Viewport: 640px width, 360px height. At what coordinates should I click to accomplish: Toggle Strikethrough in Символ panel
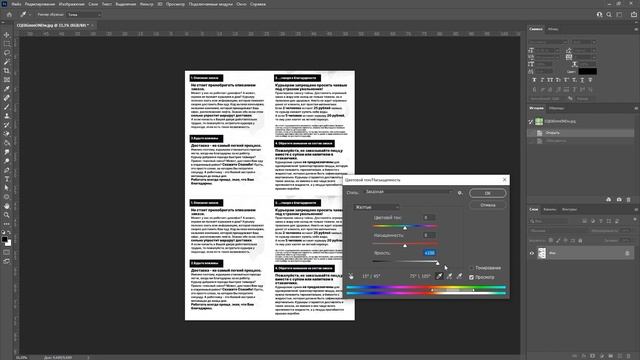[x=590, y=80]
